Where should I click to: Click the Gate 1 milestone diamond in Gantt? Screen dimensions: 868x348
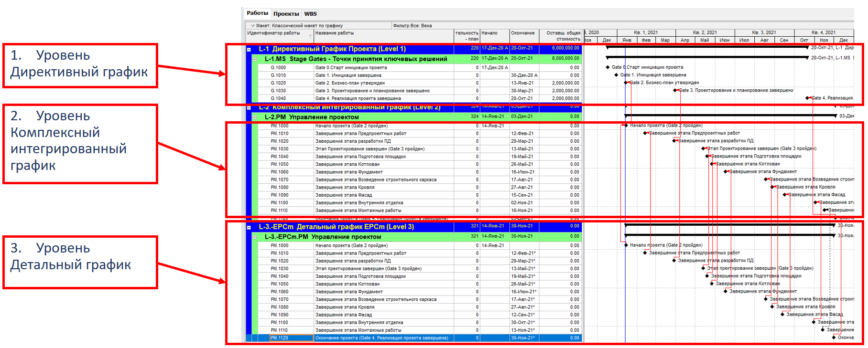pyautogui.click(x=615, y=75)
